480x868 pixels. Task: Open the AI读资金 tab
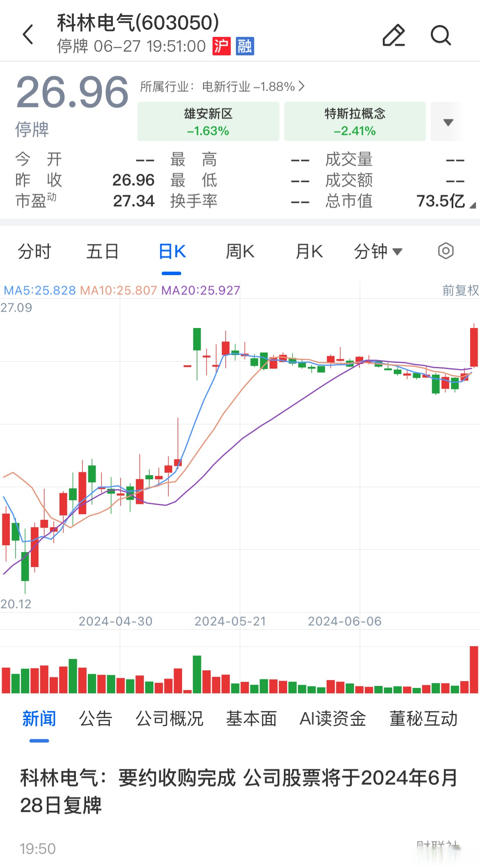[333, 719]
